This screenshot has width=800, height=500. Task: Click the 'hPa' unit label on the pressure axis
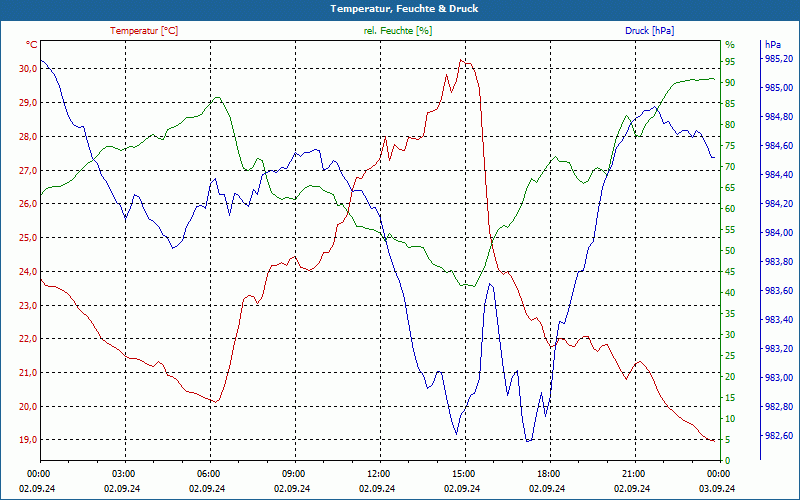point(773,45)
